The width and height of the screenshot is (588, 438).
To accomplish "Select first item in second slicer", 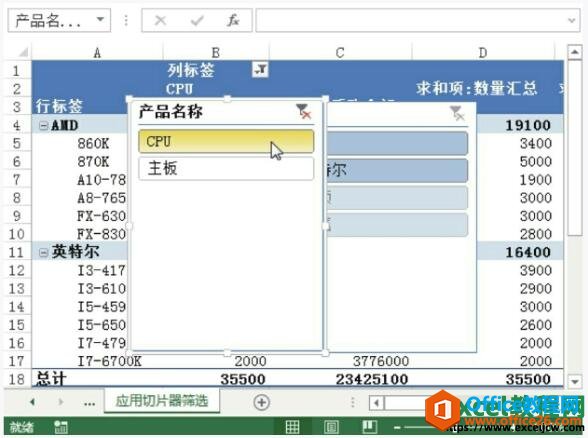I will 398,143.
